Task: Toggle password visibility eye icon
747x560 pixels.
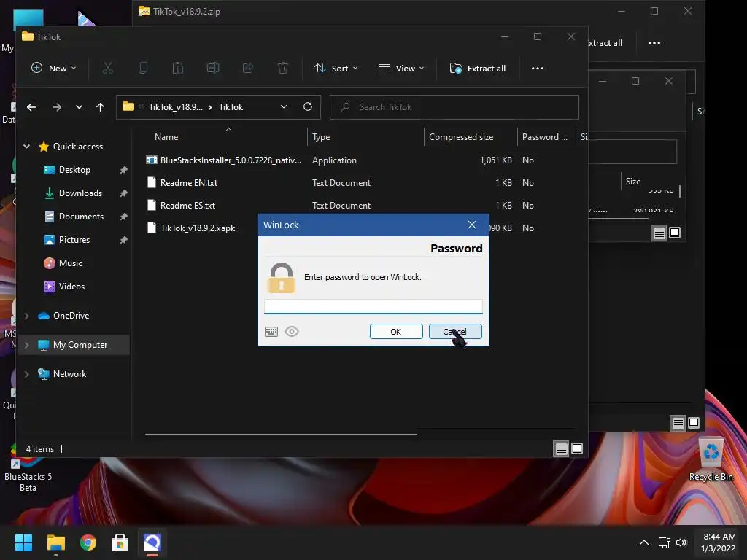Action: tap(292, 332)
